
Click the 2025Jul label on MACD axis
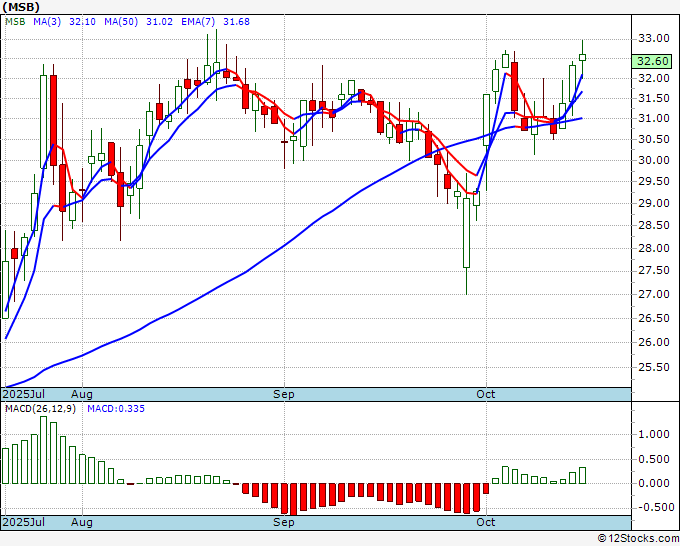(x=23, y=522)
